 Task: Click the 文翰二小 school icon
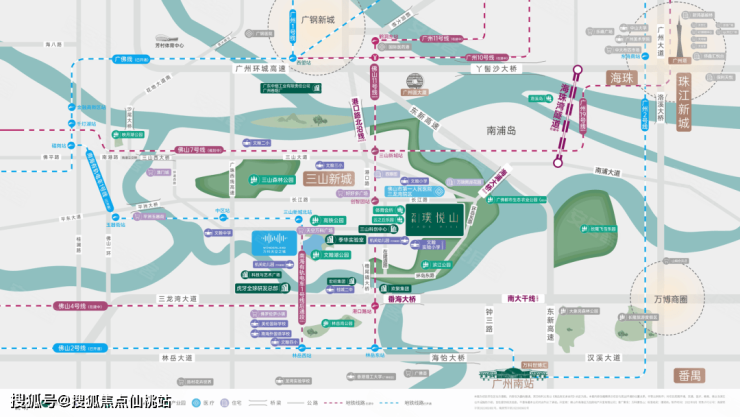[x=247, y=142]
